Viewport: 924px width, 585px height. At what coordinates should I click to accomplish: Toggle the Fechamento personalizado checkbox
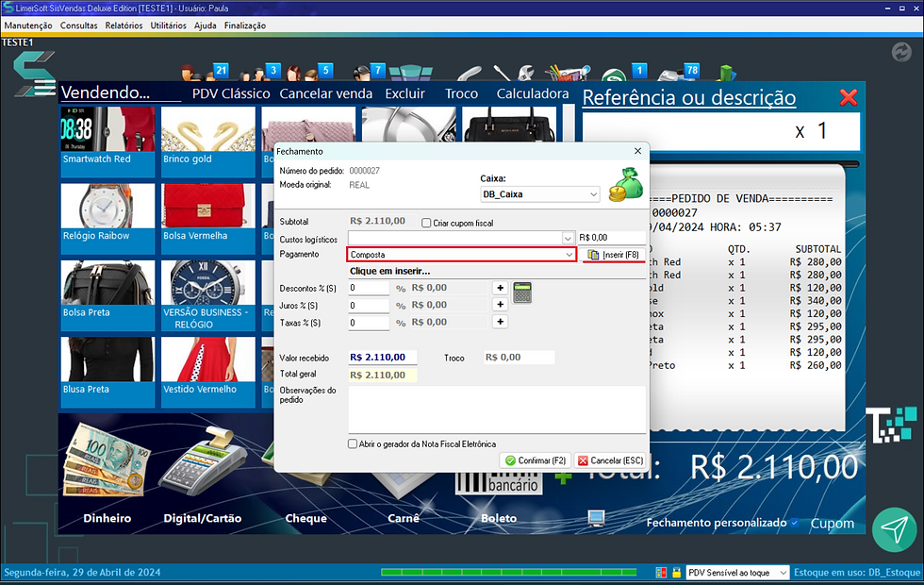click(x=795, y=522)
